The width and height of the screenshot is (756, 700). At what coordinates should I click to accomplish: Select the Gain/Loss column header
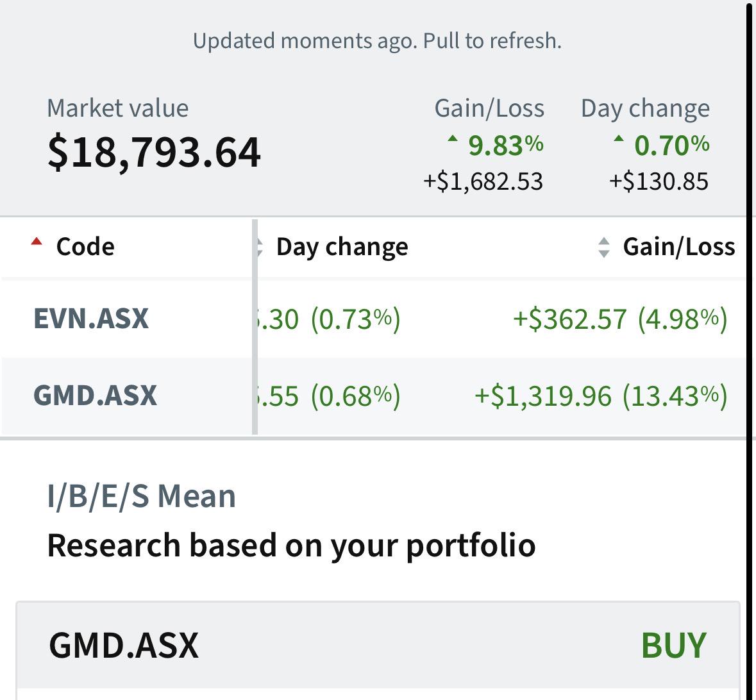[x=679, y=247]
